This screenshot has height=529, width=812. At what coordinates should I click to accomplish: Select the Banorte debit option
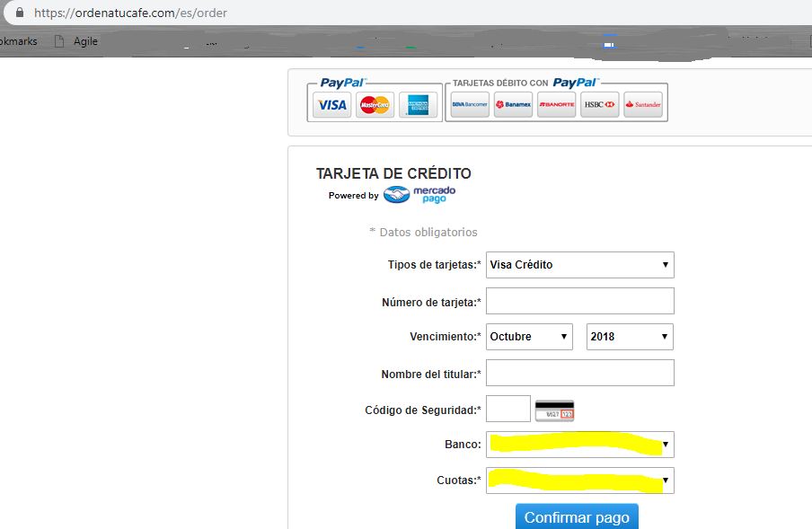557,104
